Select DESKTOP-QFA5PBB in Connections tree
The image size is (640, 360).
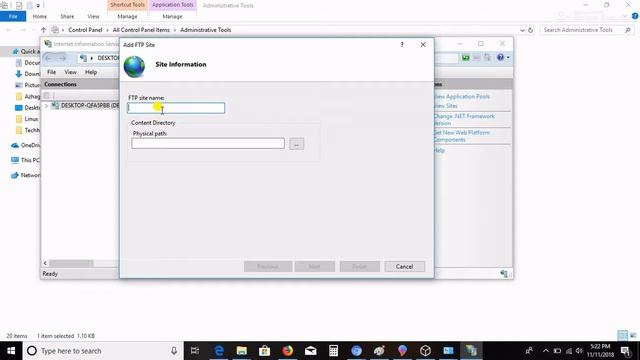(89, 106)
